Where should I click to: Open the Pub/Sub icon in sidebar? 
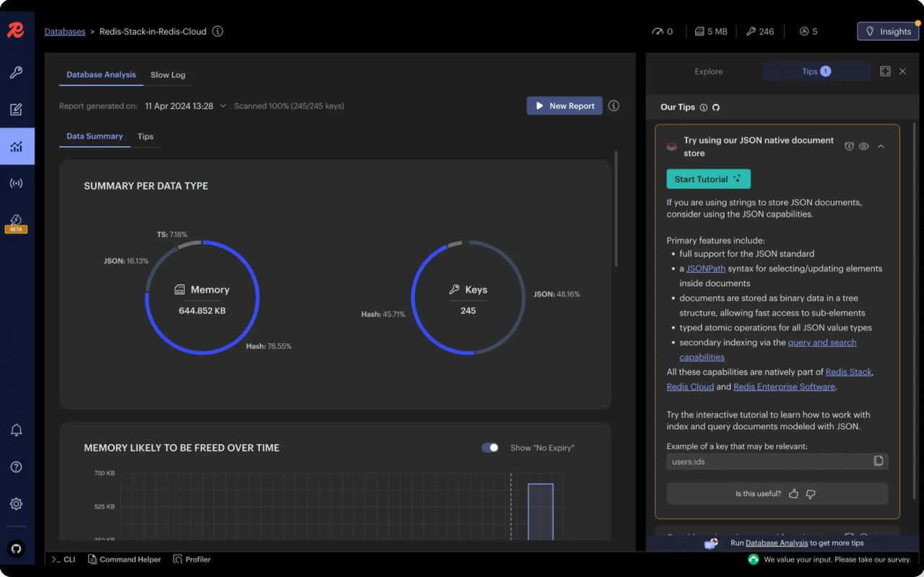coord(16,183)
